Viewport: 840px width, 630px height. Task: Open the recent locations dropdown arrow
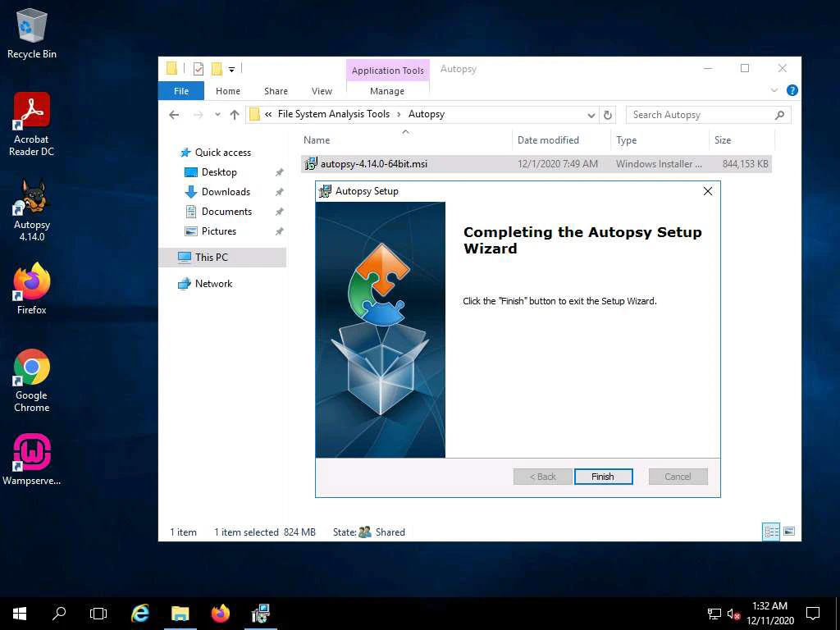tap(217, 115)
